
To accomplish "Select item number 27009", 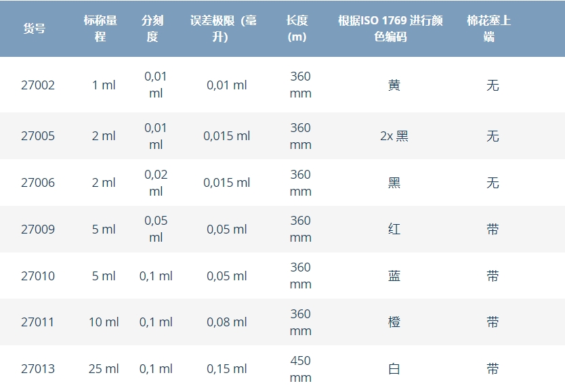I will pyautogui.click(x=38, y=230).
